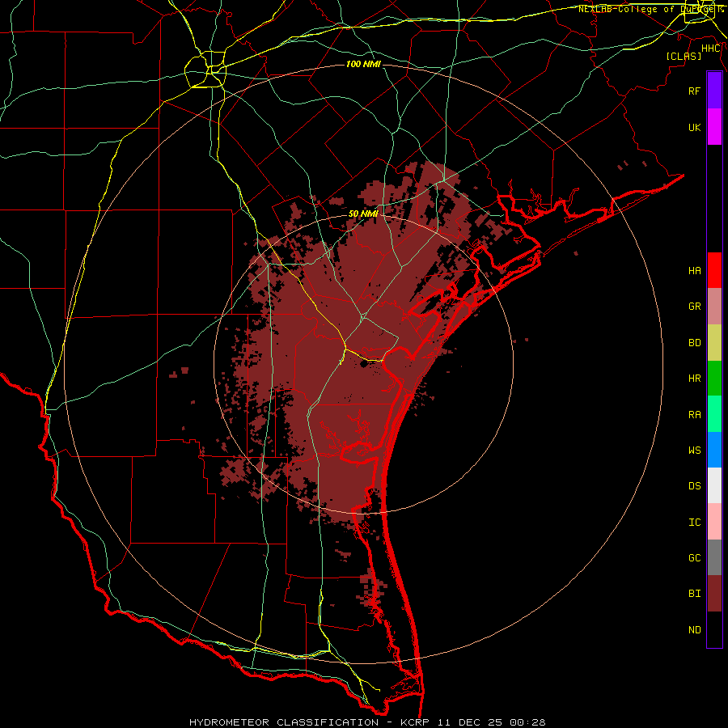
Task: Click the 00:28 timestamp text
Action: click(527, 722)
